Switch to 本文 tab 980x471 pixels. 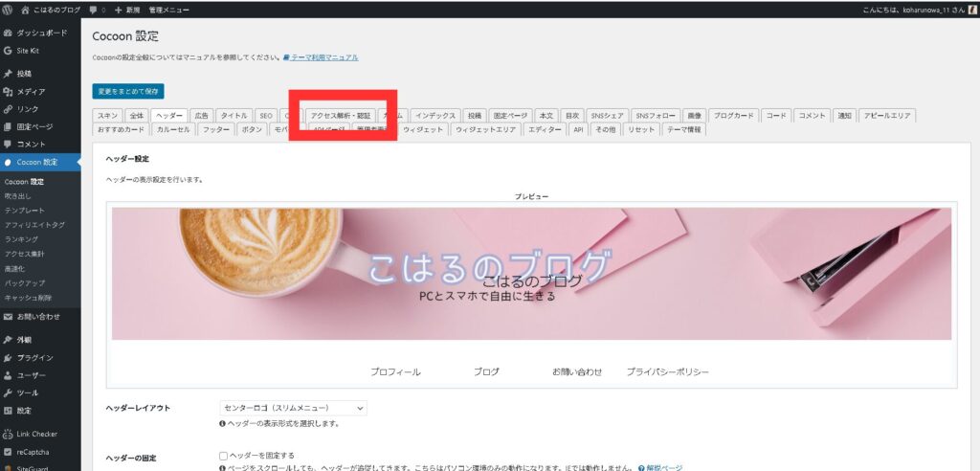tap(546, 116)
